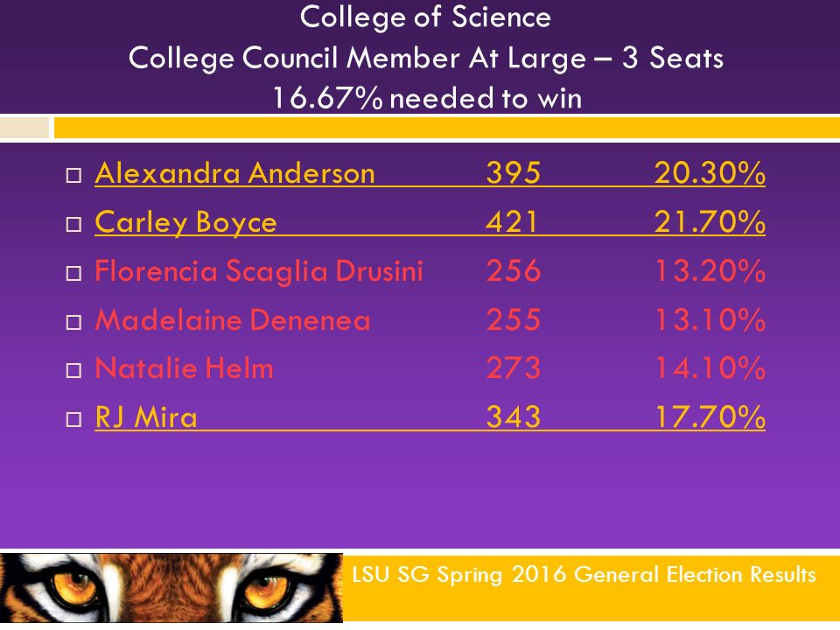Open the RJ Mira underlined name
Viewport: 840px width, 630px height.
coord(146,416)
